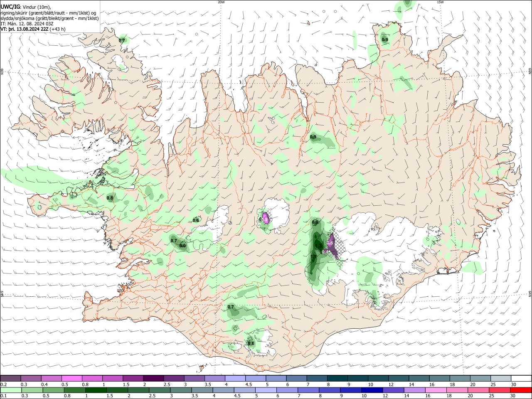Click the VT: þri. 13.08.2024 22Z valid time
Image resolution: width=532 pixels, height=399 pixels.
[24, 29]
